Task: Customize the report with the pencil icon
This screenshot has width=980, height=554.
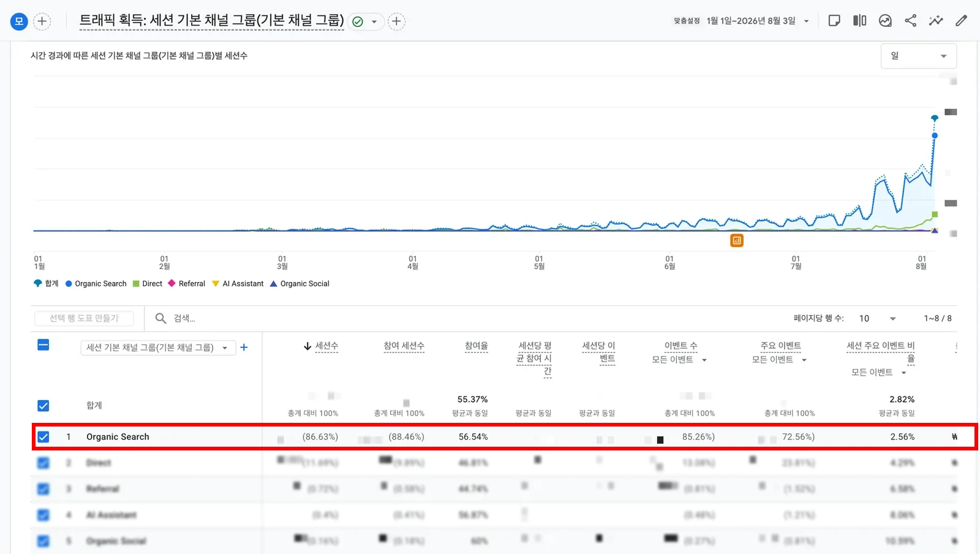Action: [962, 21]
